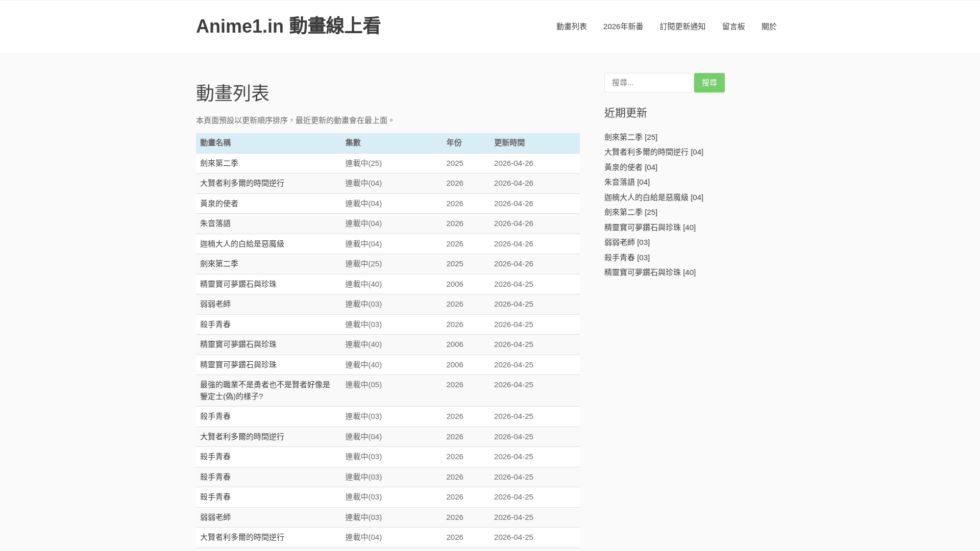Screen dimensions: 980x551
Task: Open the 關於 navigation item
Action: coord(769,27)
